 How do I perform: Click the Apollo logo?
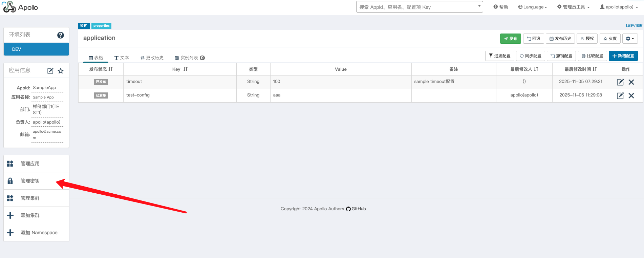tap(20, 7)
